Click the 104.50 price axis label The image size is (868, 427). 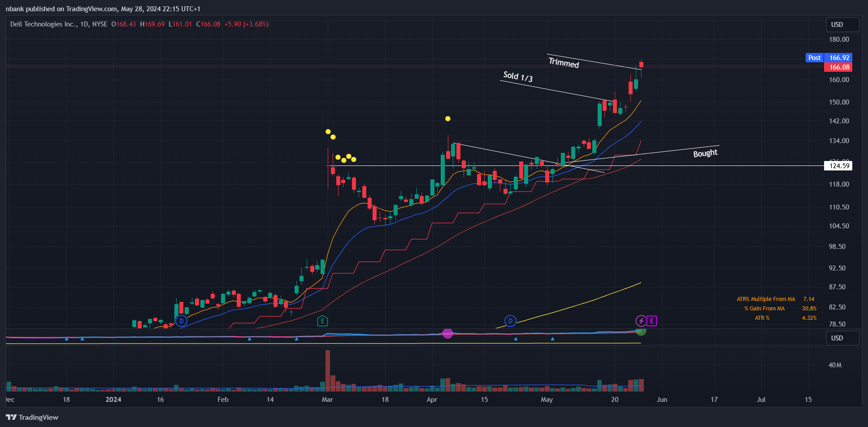[839, 226]
